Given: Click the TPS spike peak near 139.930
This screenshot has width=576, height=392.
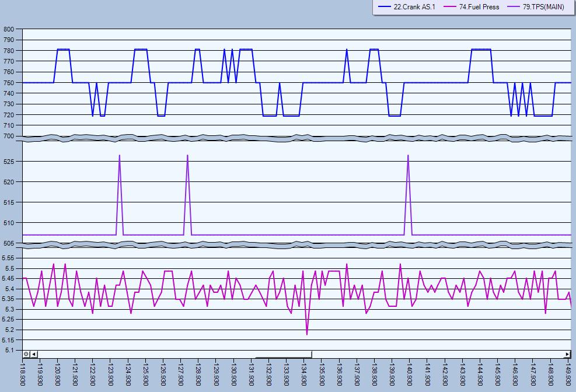Looking at the screenshot, I should [408, 155].
